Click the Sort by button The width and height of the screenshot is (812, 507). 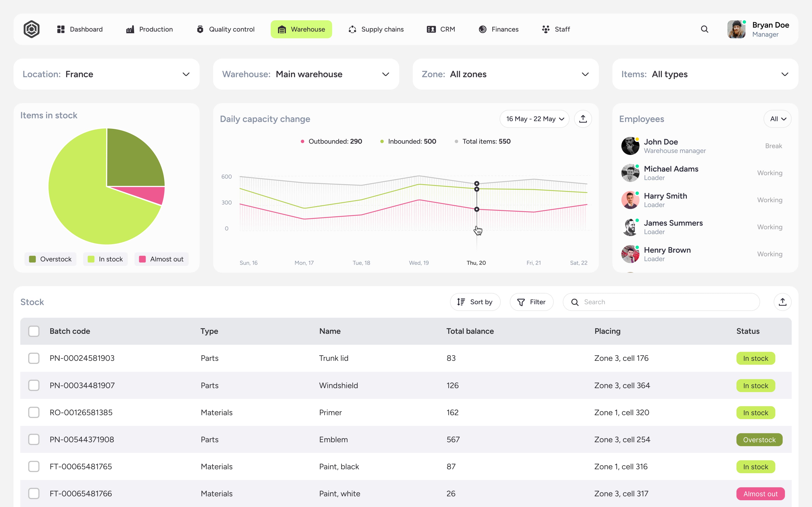point(475,302)
